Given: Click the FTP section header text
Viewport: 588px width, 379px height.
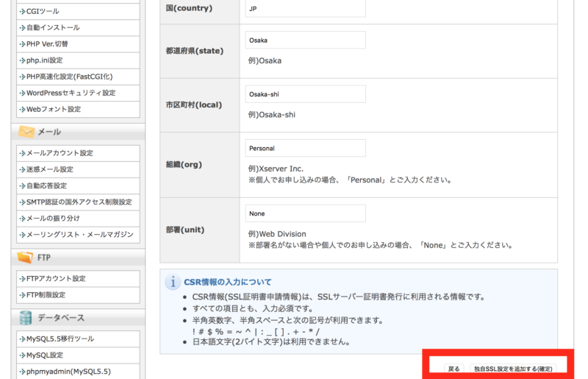Looking at the screenshot, I should tap(44, 258).
